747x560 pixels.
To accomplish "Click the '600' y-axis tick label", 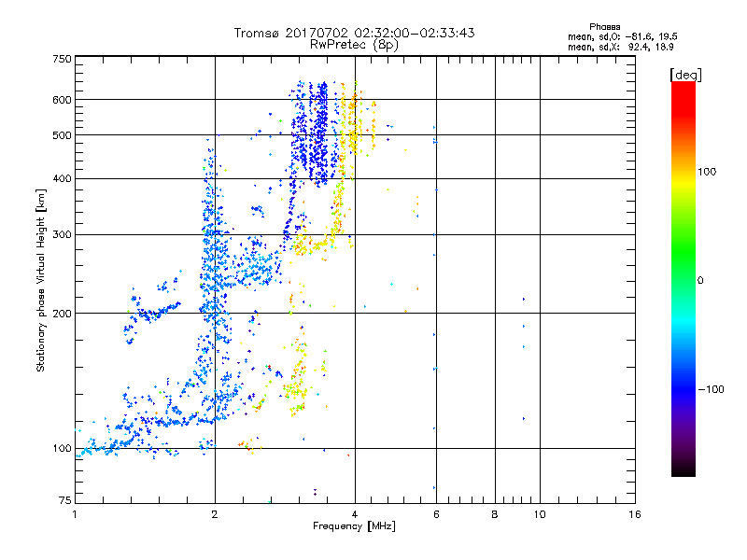I will click(62, 100).
